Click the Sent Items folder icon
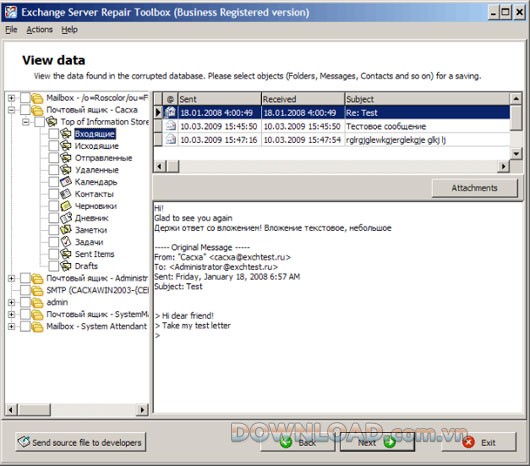The image size is (530, 466). coord(66,254)
